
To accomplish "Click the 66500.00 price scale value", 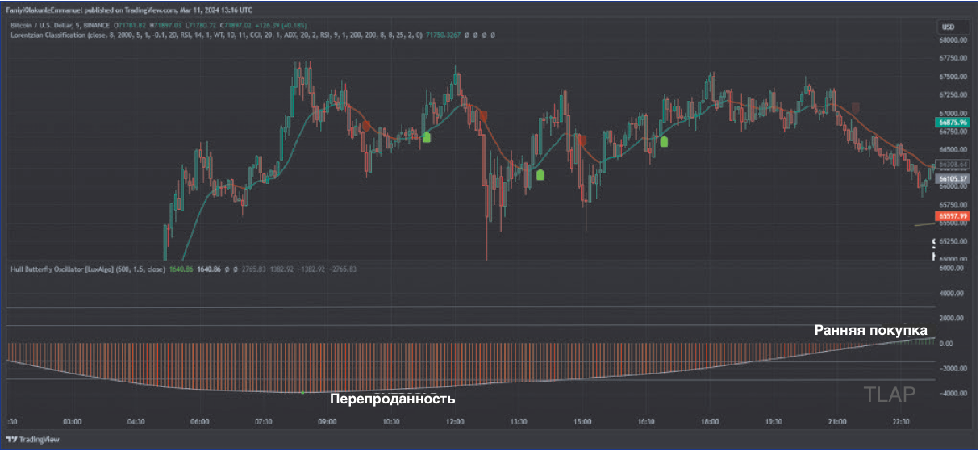I will tap(953, 150).
